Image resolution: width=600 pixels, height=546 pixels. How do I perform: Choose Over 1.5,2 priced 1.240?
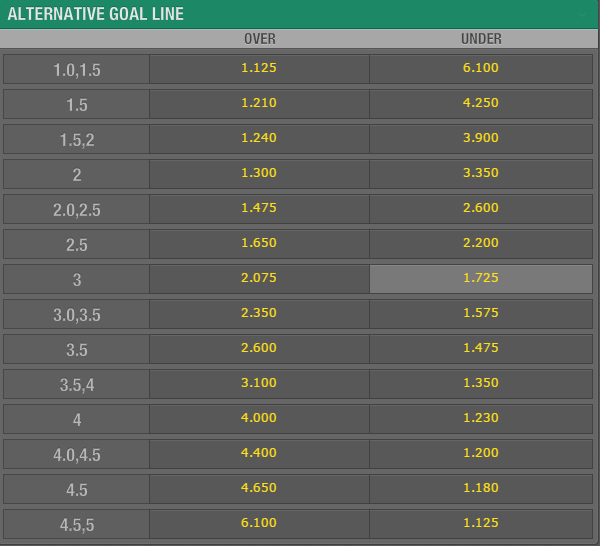(259, 139)
